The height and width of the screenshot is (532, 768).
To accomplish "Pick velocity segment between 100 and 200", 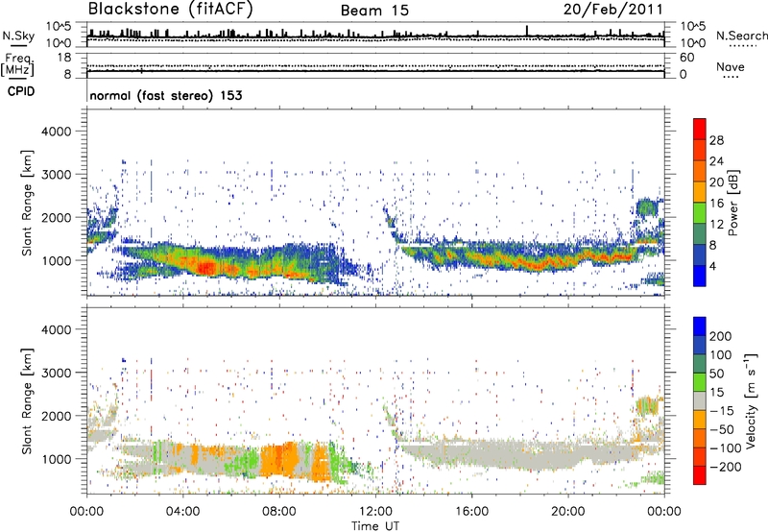I will coord(700,345).
